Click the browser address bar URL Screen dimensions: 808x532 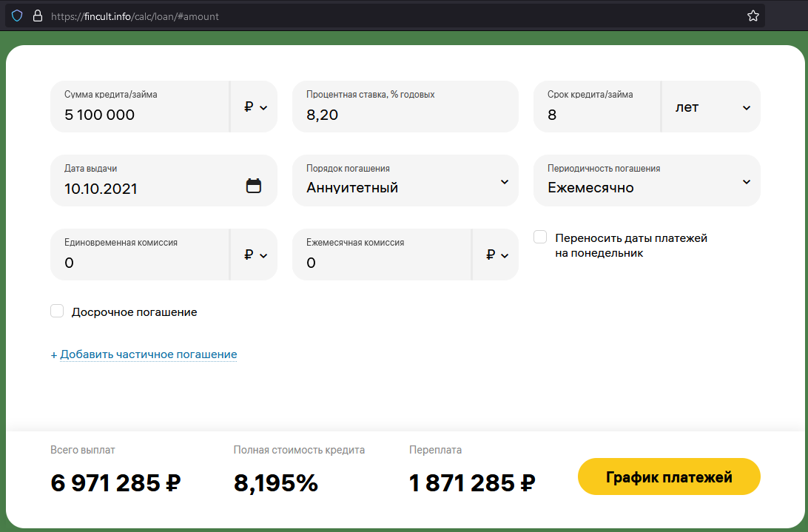pos(135,16)
